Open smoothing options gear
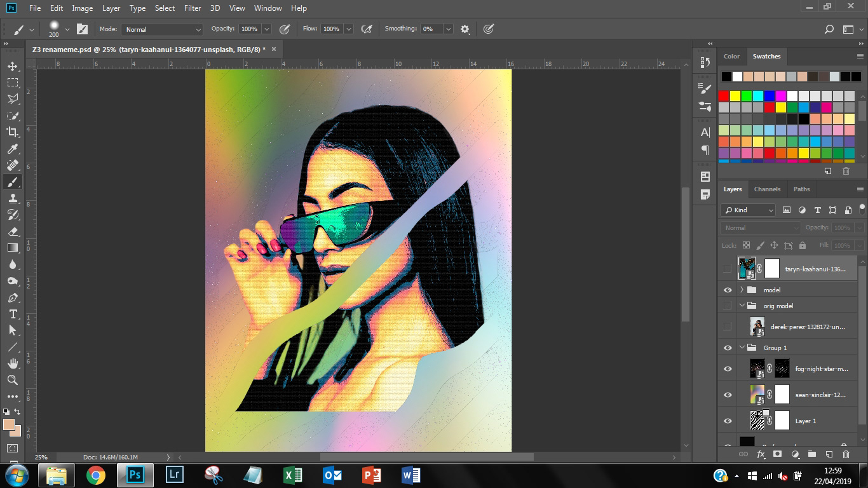868x488 pixels. click(x=465, y=29)
